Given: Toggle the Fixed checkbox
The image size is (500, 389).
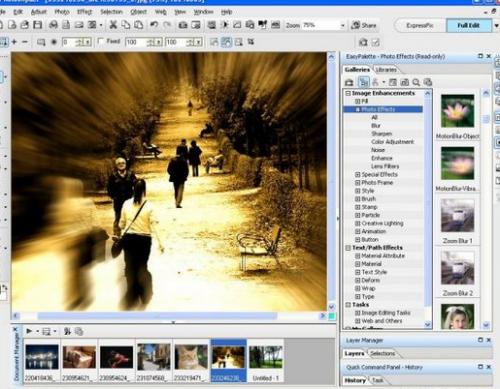Looking at the screenshot, I should [x=101, y=41].
